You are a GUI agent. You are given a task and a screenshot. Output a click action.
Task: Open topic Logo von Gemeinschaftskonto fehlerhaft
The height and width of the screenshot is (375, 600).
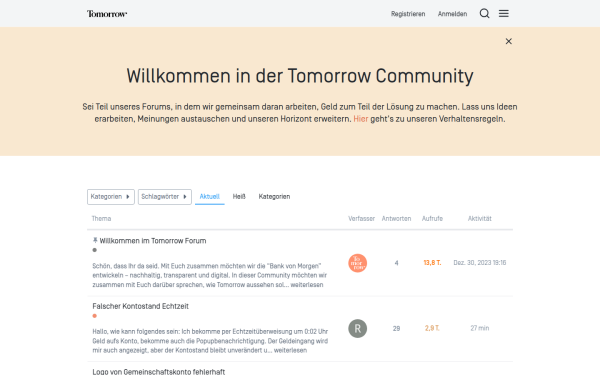coord(158,372)
